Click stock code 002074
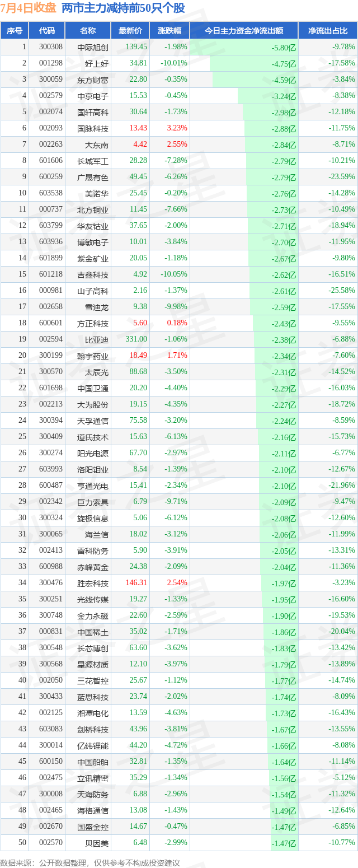 [x=50, y=112]
